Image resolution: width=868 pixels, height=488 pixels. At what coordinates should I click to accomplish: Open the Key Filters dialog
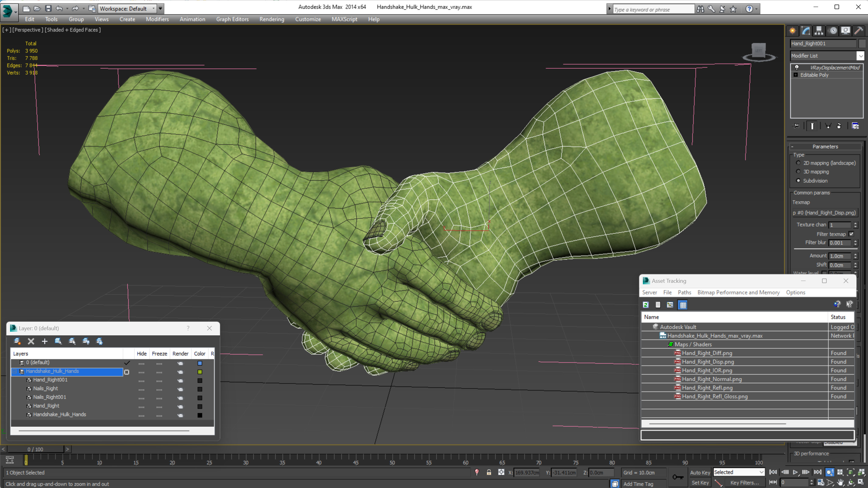[745, 483]
